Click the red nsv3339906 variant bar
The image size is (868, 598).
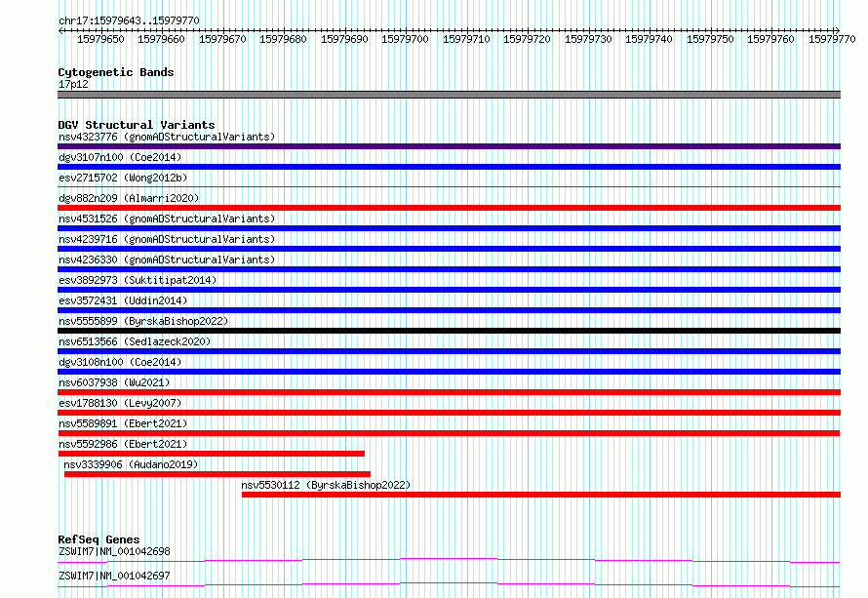[x=217, y=474]
